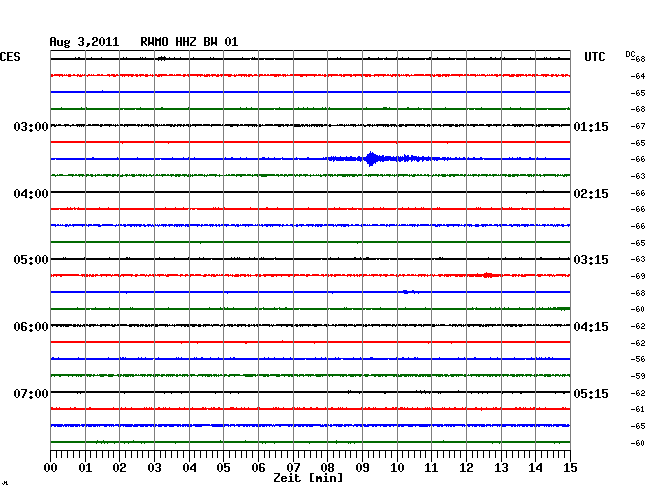Click the DC value "-61"
The width and height of the screenshot is (650, 494).
click(x=638, y=409)
